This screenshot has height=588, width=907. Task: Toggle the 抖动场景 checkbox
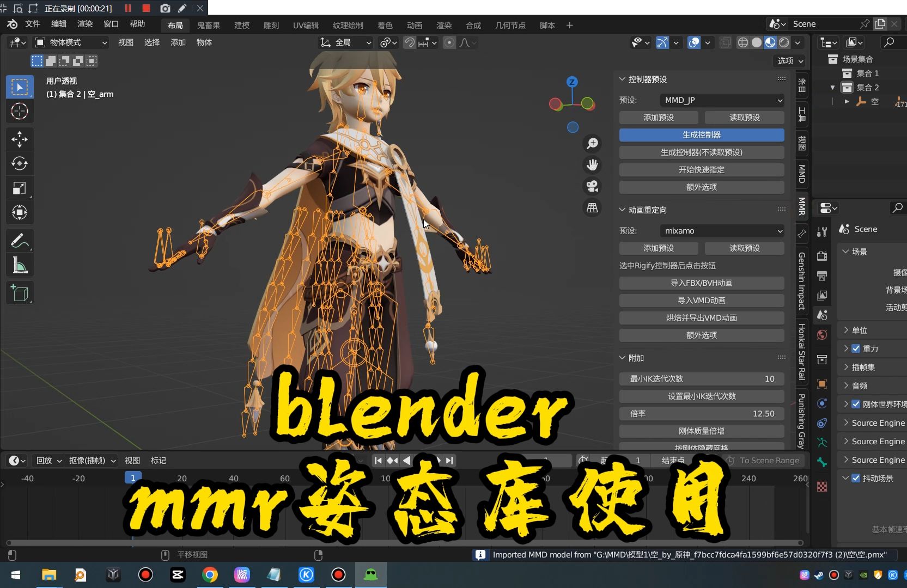tap(856, 478)
